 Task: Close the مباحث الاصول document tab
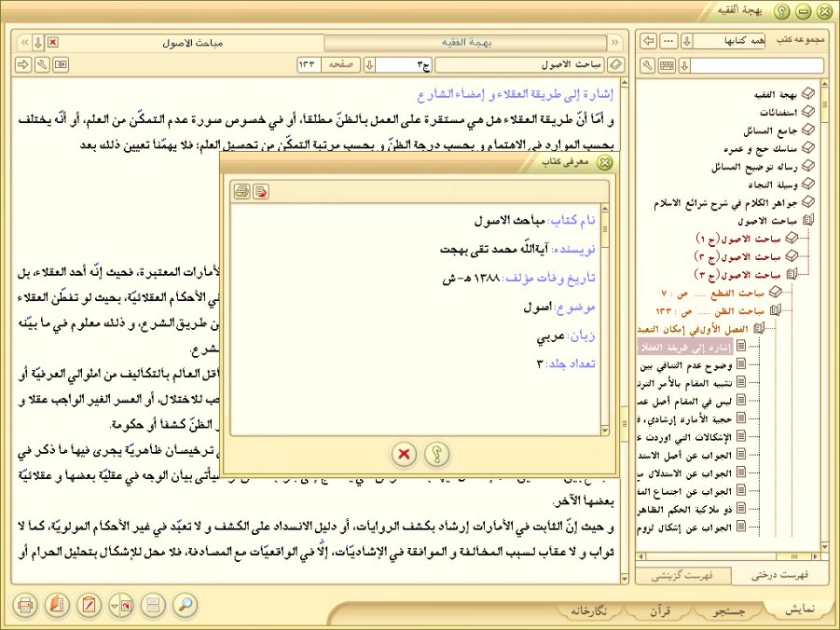click(x=52, y=42)
